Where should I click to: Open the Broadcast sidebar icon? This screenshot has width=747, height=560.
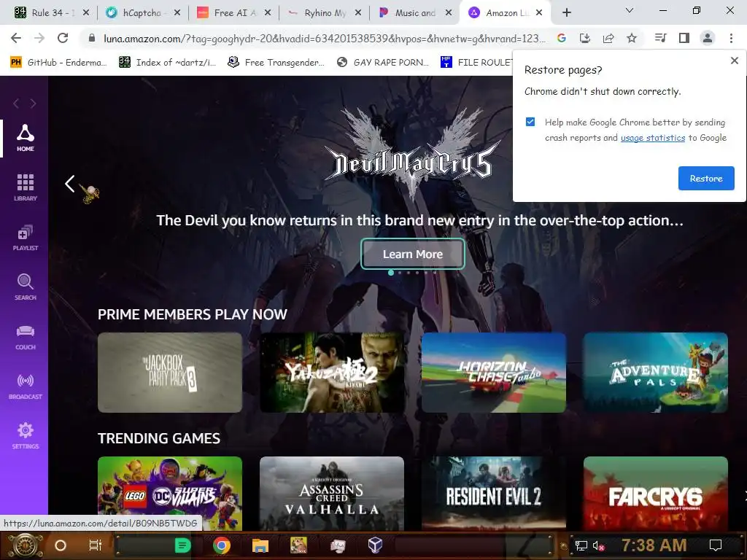26,386
